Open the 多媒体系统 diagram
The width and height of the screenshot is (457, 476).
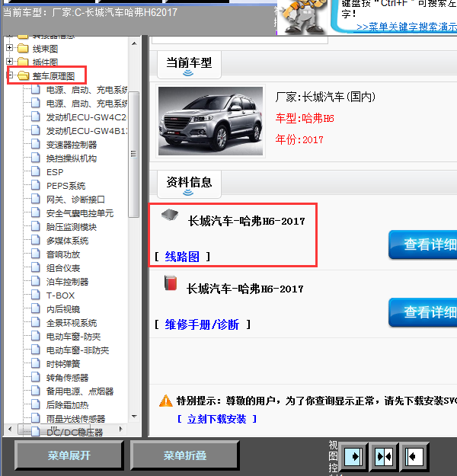click(x=68, y=241)
